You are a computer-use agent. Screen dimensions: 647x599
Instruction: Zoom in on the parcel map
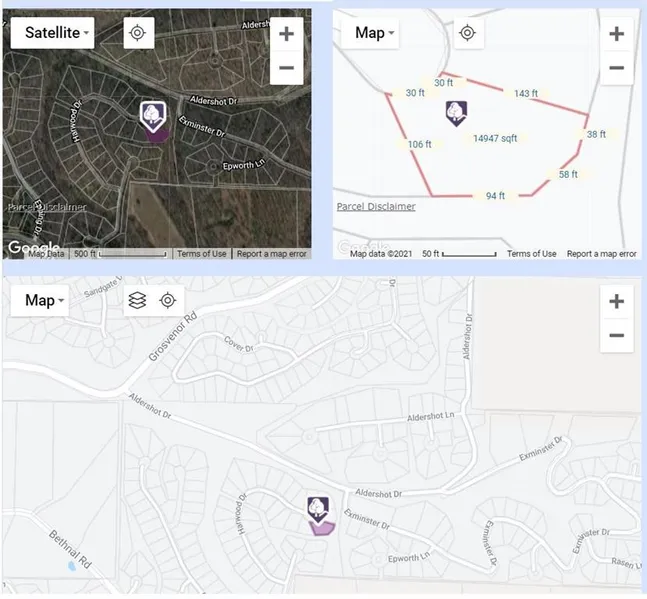(x=616, y=34)
